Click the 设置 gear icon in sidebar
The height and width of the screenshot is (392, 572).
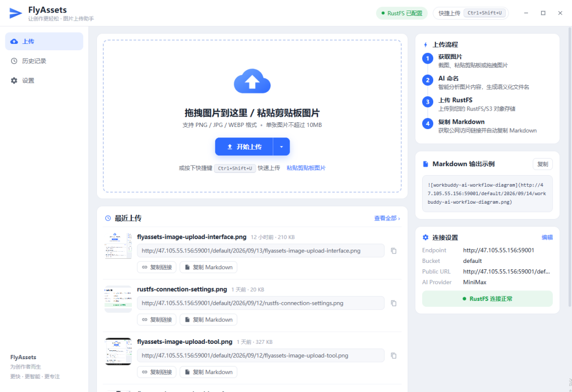point(14,80)
